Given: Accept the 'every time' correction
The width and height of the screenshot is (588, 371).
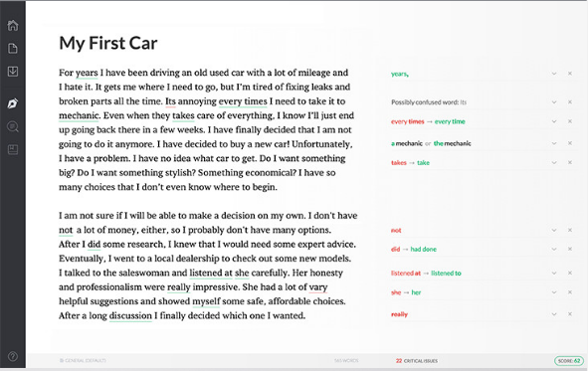Looking at the screenshot, I should click(450, 121).
